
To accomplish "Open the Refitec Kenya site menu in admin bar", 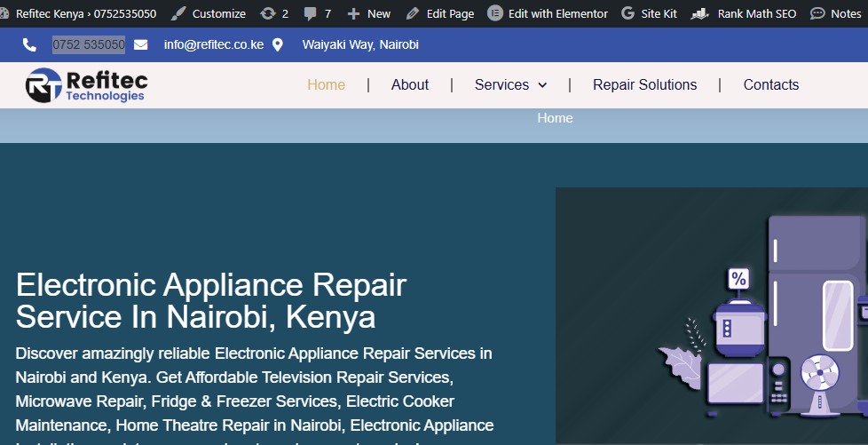I will [x=86, y=13].
